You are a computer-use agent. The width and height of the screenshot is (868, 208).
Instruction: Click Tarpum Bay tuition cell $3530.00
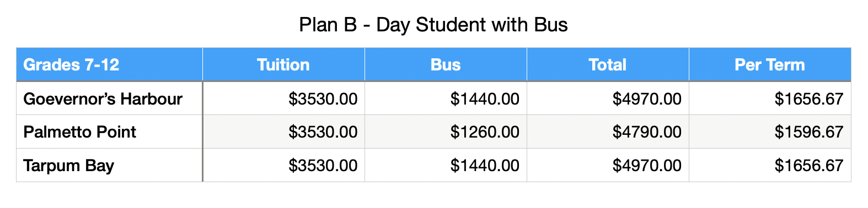tap(283, 165)
